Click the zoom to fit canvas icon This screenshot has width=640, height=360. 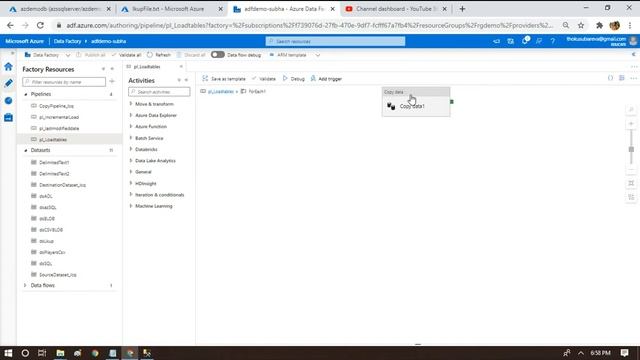631,183
